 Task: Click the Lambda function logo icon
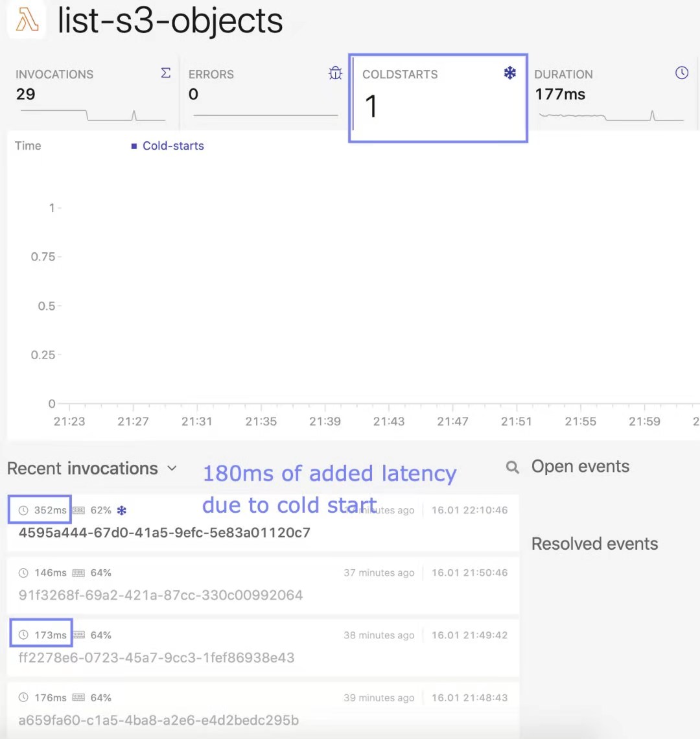tap(27, 20)
